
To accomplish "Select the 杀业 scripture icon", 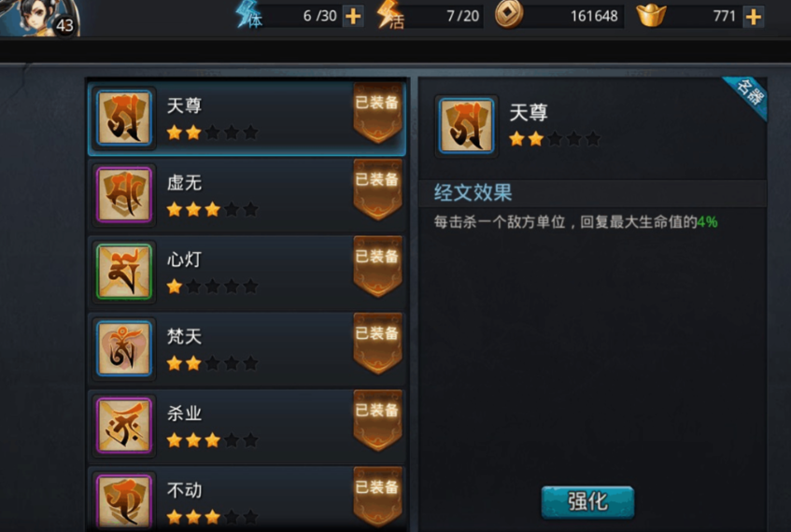I will tap(124, 426).
